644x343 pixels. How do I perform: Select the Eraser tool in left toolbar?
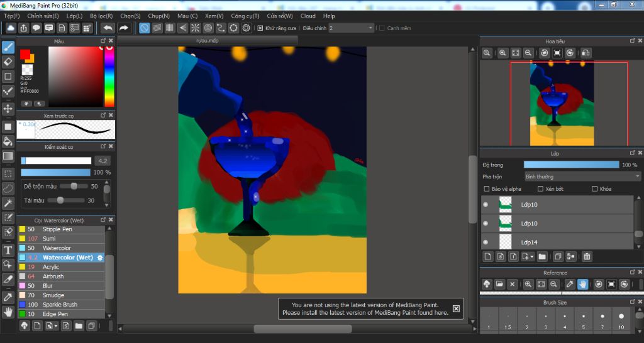coord(8,62)
